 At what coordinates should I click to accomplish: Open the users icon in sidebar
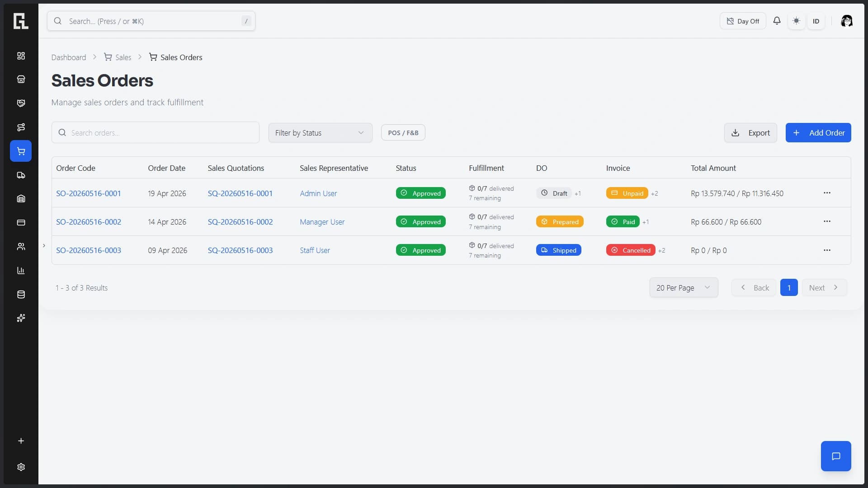click(21, 246)
